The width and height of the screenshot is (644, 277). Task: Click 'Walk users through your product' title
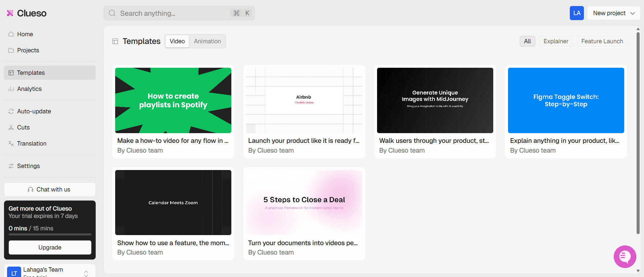tap(434, 141)
